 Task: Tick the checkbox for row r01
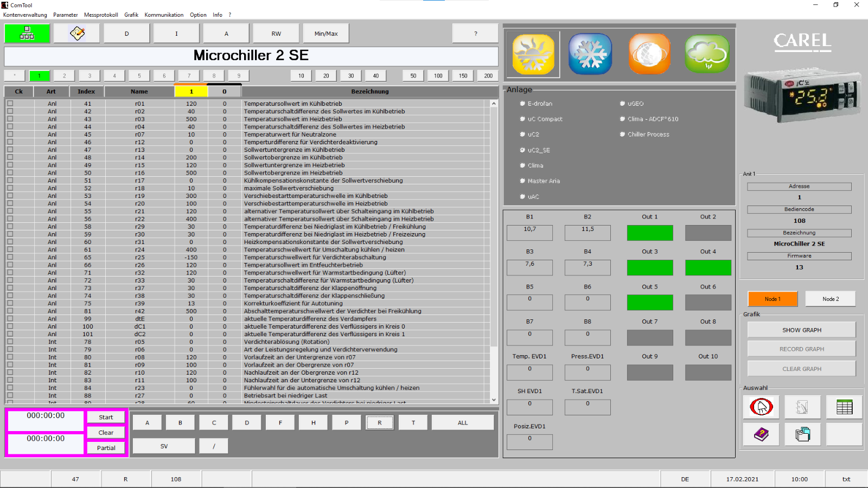10,103
